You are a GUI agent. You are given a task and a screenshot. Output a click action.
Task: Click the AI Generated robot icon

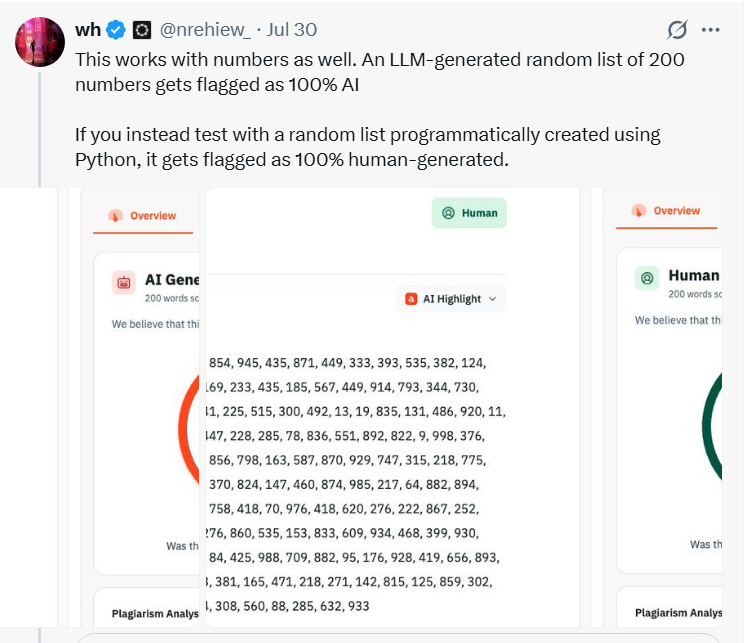(124, 282)
